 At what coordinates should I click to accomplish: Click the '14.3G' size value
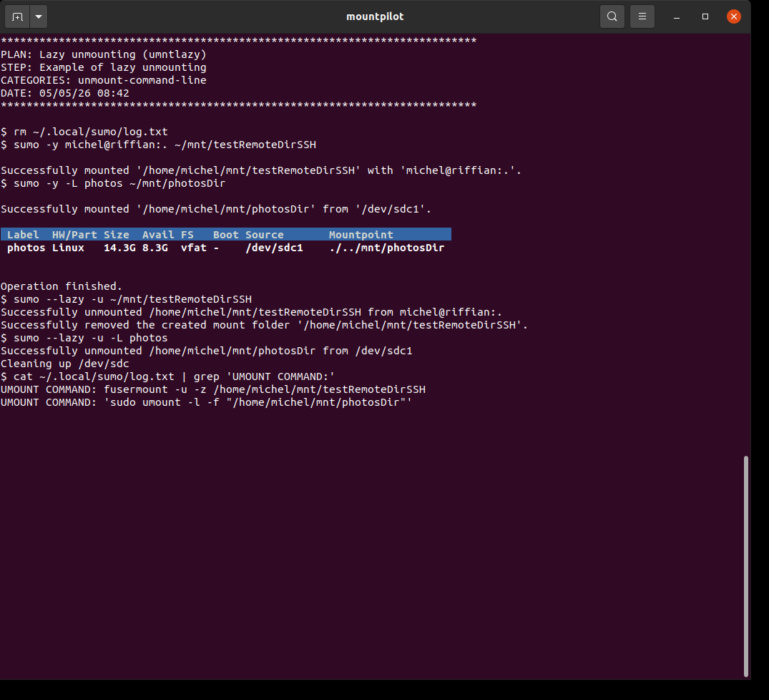coord(119,248)
